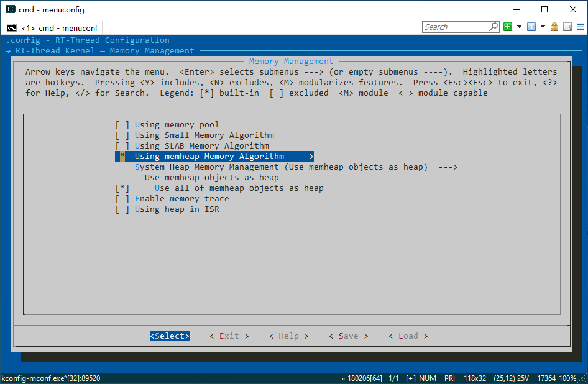Open the new console dropdown arrow
The width and height of the screenshot is (588, 384).
pyautogui.click(x=520, y=27)
